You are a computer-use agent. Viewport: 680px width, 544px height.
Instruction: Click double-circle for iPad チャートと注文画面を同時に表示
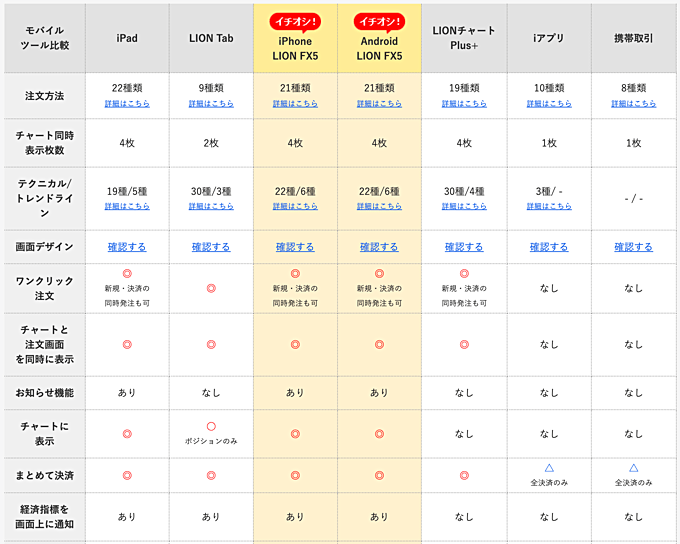127,345
